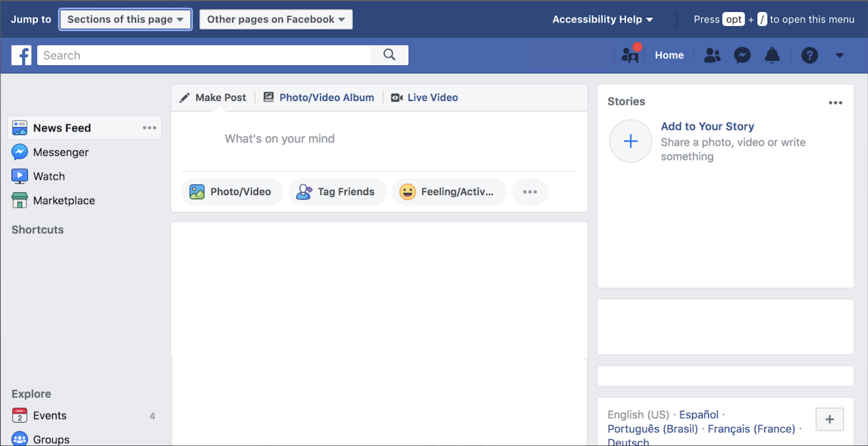Click the Live Video camera icon

(x=397, y=98)
